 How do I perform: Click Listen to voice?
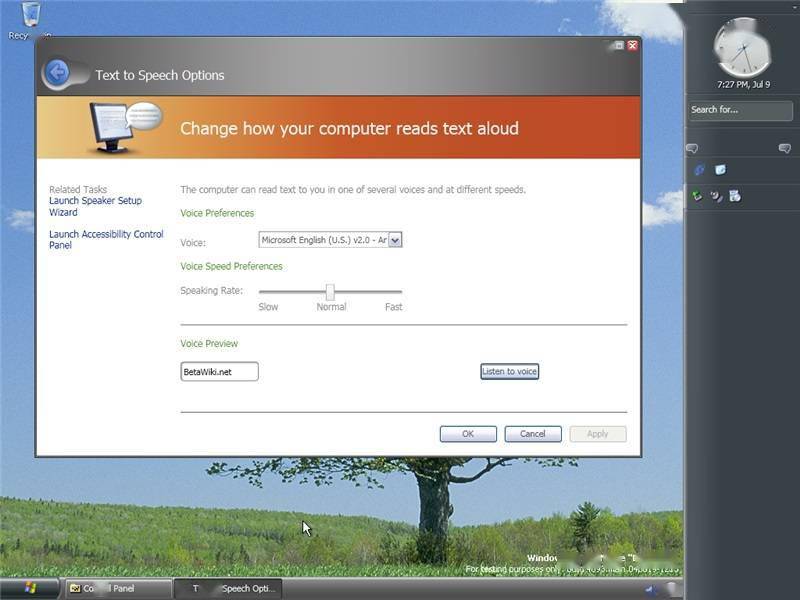pos(508,371)
